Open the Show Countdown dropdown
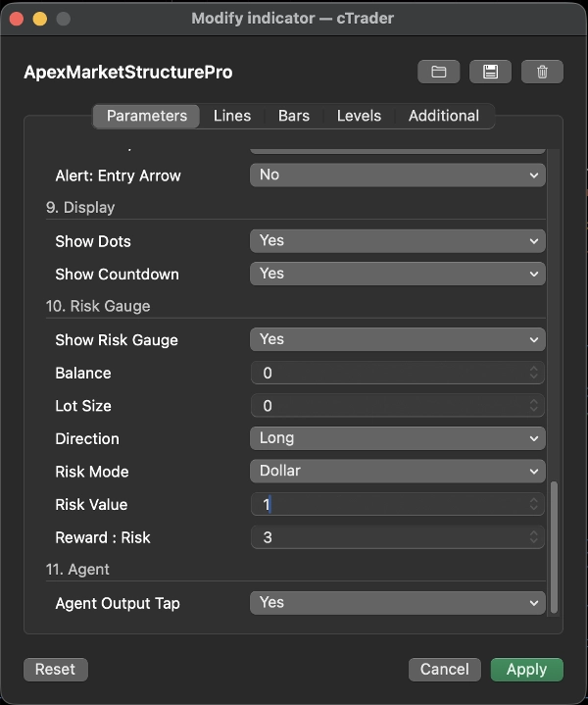This screenshot has height=705, width=588. click(x=398, y=274)
